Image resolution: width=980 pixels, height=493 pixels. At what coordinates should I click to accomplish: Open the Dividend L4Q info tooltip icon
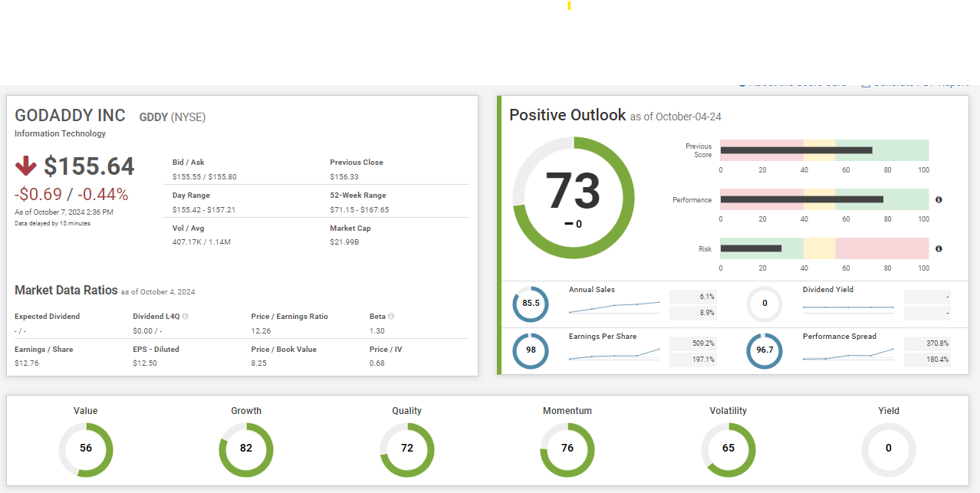point(186,316)
